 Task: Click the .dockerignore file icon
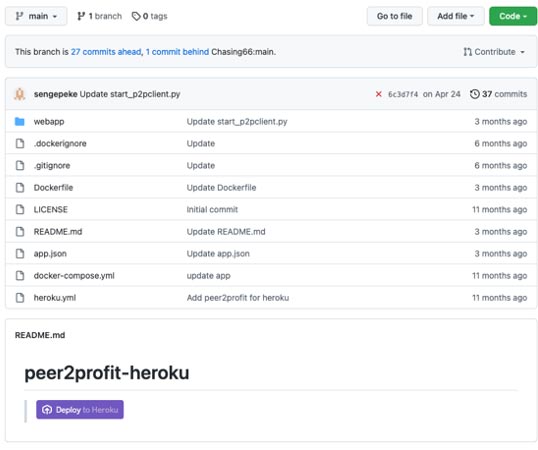point(20,143)
